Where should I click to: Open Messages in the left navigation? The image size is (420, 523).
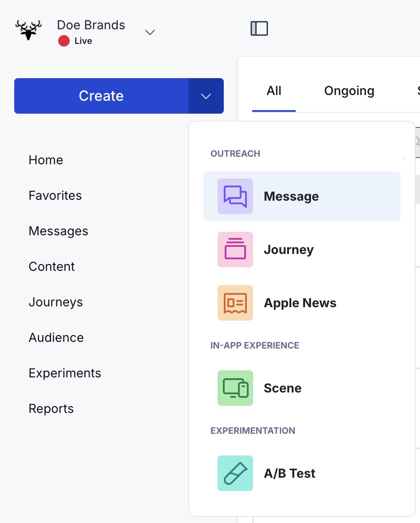(58, 231)
